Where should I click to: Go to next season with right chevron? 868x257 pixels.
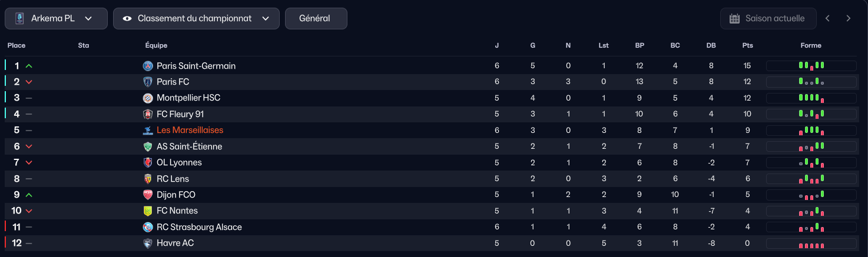click(x=849, y=18)
